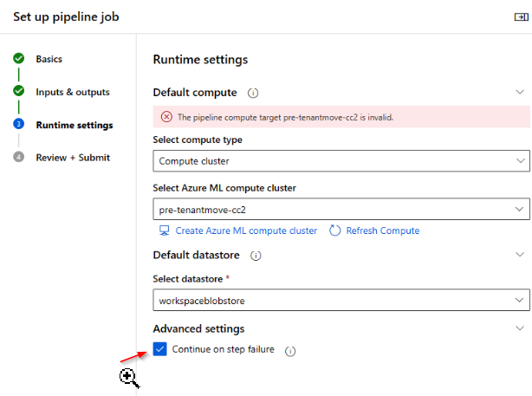Screen dimensions: 532x396
Task: Click the Runtime settings page heading
Action: point(200,60)
